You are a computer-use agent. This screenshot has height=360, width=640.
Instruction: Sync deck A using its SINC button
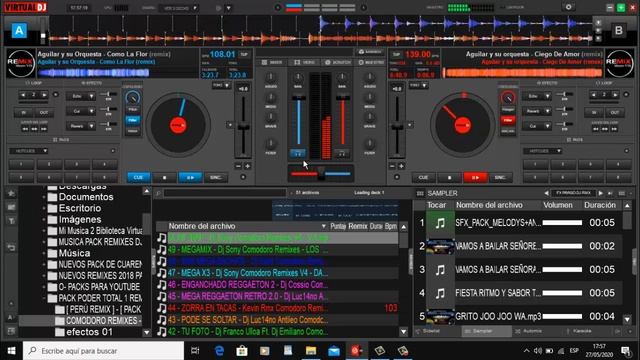coord(216,178)
